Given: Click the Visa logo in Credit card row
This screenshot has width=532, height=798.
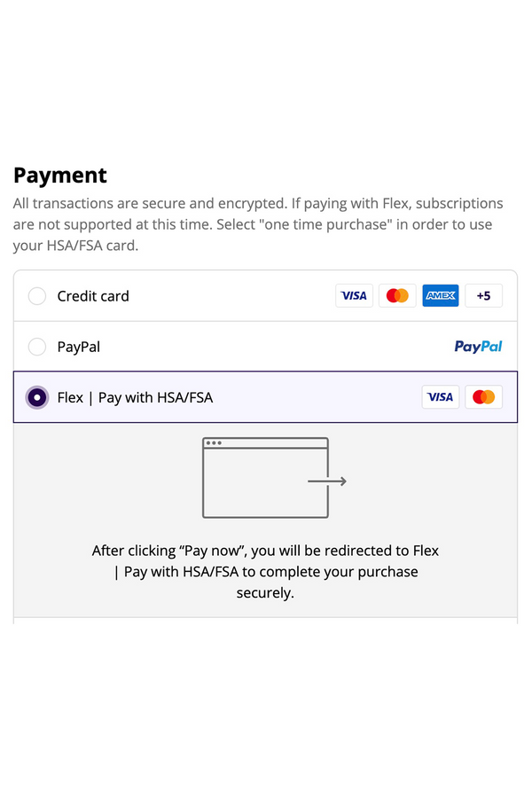Looking at the screenshot, I should pos(354,296).
